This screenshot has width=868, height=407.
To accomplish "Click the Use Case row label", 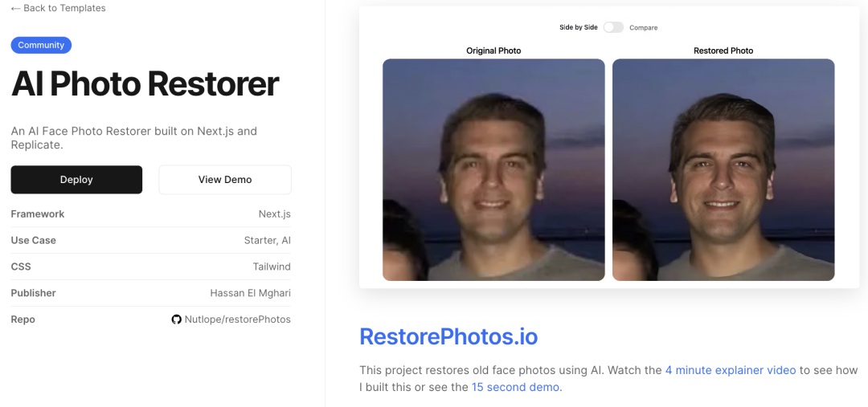I will 33,241.
